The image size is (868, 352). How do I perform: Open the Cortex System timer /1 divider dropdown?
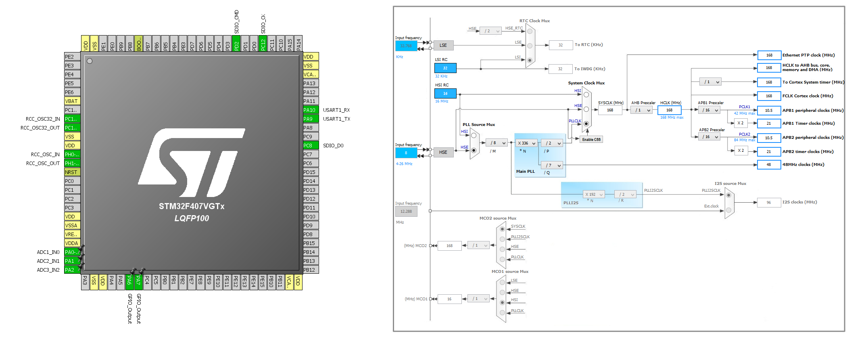pyautogui.click(x=710, y=82)
